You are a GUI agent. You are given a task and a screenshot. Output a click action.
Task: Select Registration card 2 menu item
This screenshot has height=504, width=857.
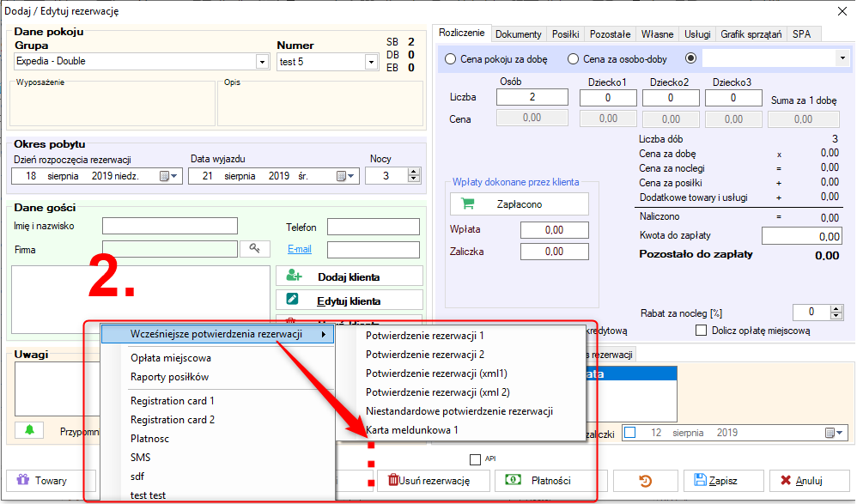coord(217,420)
